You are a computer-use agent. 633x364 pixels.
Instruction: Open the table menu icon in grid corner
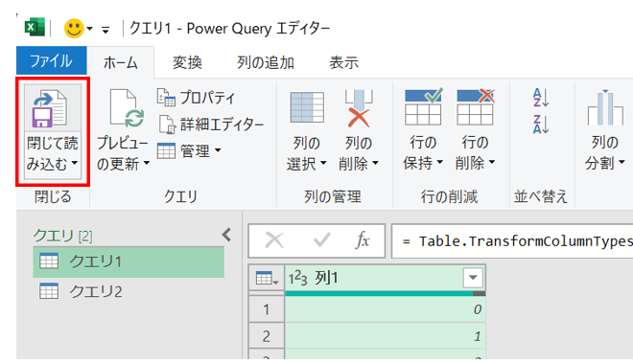267,278
